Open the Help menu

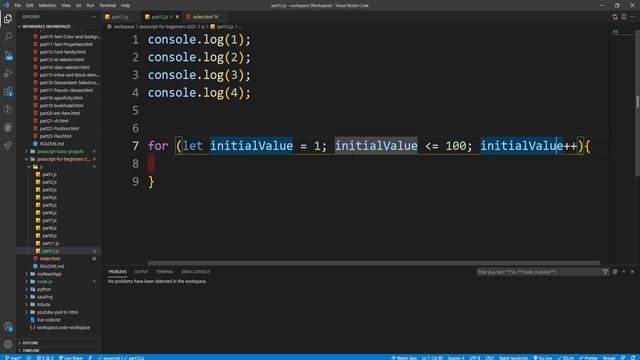(125, 5)
